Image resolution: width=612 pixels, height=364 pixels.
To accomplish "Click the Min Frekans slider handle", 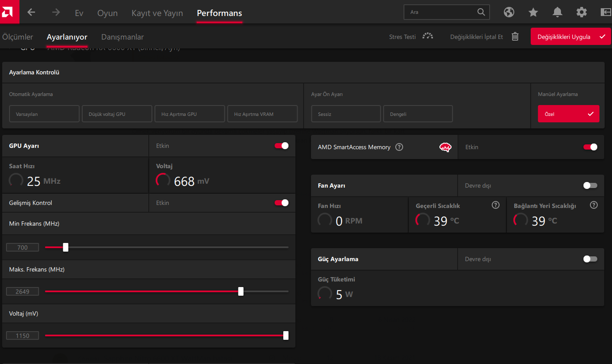I will coord(66,247).
